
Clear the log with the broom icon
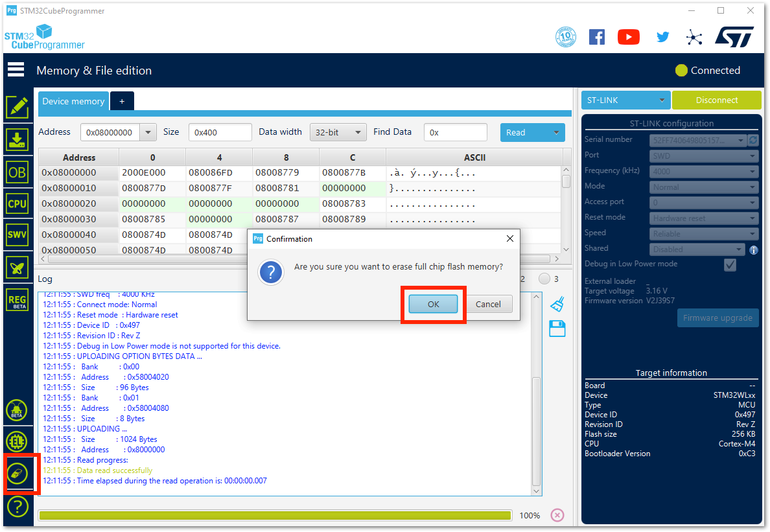tap(557, 305)
